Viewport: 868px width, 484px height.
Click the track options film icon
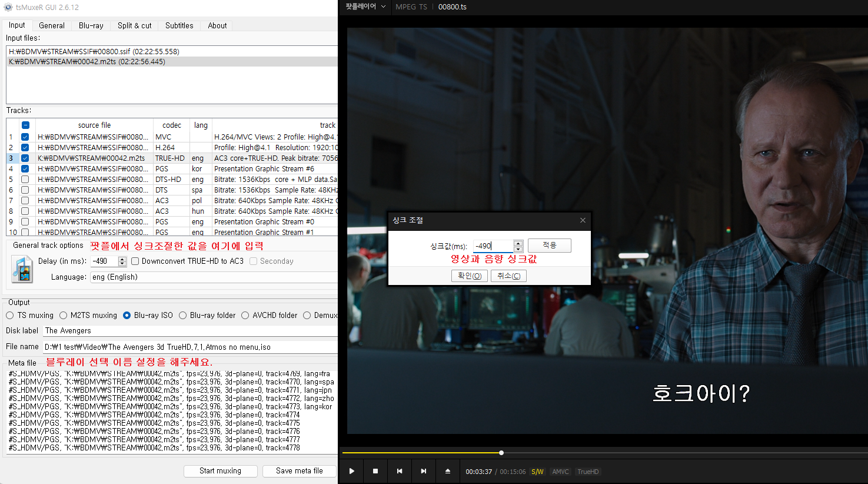click(x=22, y=269)
